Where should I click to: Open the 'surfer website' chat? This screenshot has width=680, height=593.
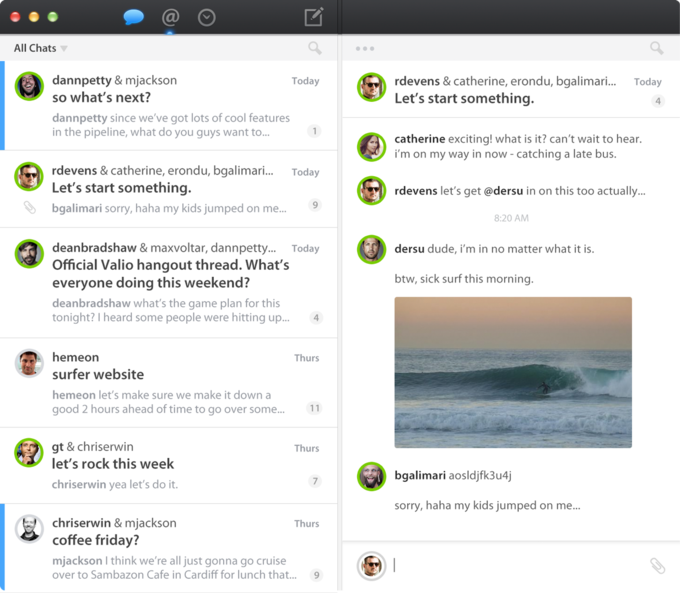169,383
